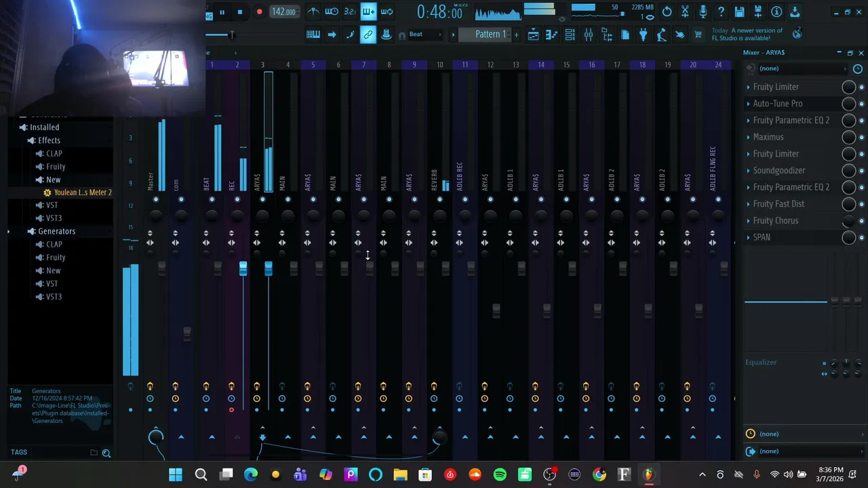Open help with the question mark icon
The width and height of the screenshot is (868, 488).
click(722, 12)
